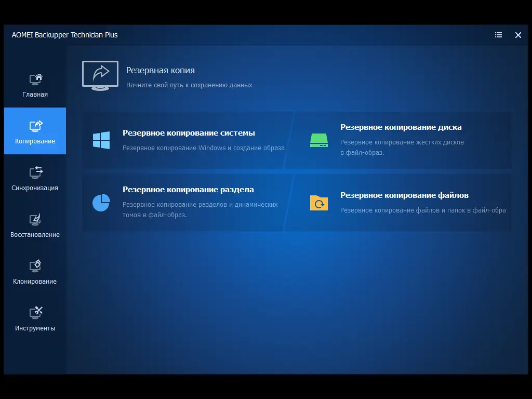Select the pie-chart partition backup icon
Viewport: 532px width, 399px height.
pos(102,203)
